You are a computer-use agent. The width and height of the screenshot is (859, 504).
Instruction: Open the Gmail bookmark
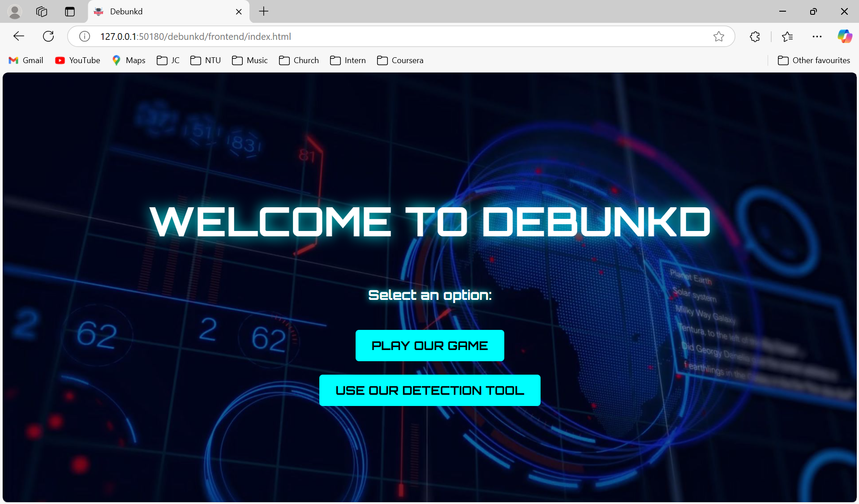(x=26, y=60)
